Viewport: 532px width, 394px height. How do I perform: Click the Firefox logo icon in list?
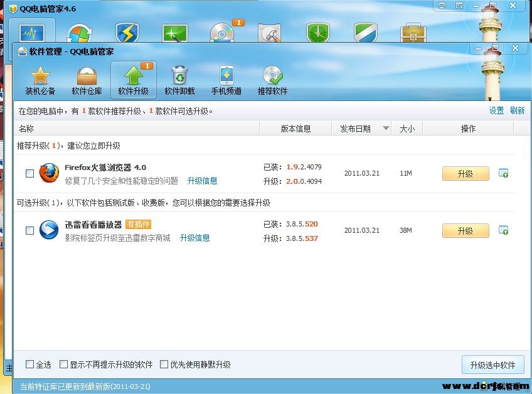coord(49,173)
